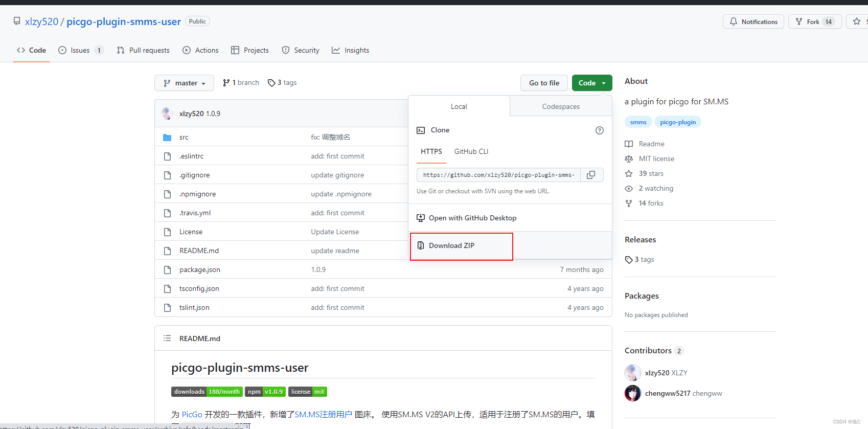Open the License file
Image resolution: width=868 pixels, height=429 pixels.
(x=191, y=232)
